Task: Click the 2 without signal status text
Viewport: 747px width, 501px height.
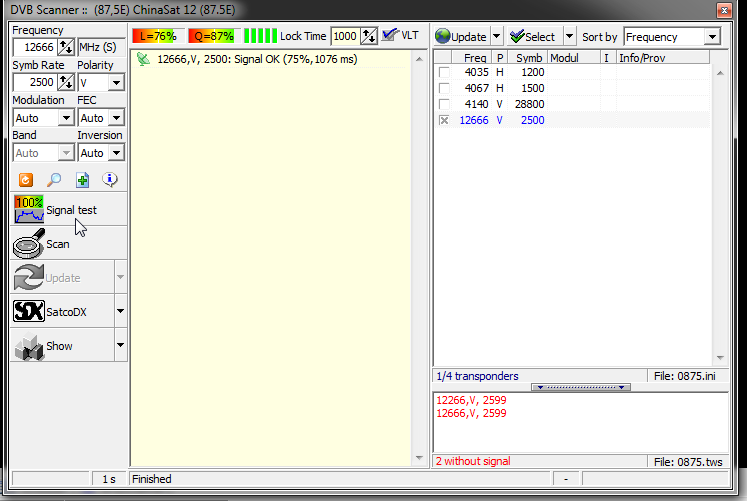Action: [x=473, y=461]
